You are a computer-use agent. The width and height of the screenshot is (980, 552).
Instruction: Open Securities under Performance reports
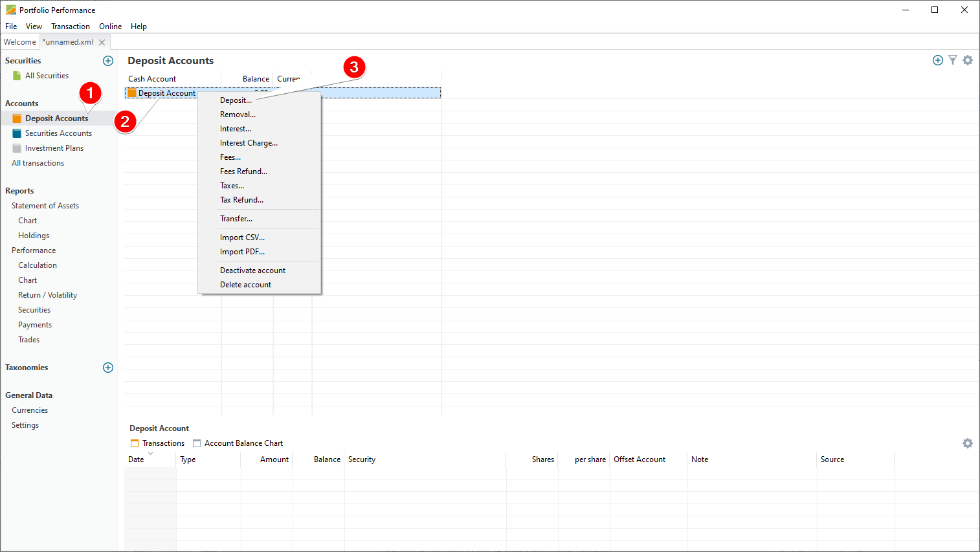[x=34, y=310]
